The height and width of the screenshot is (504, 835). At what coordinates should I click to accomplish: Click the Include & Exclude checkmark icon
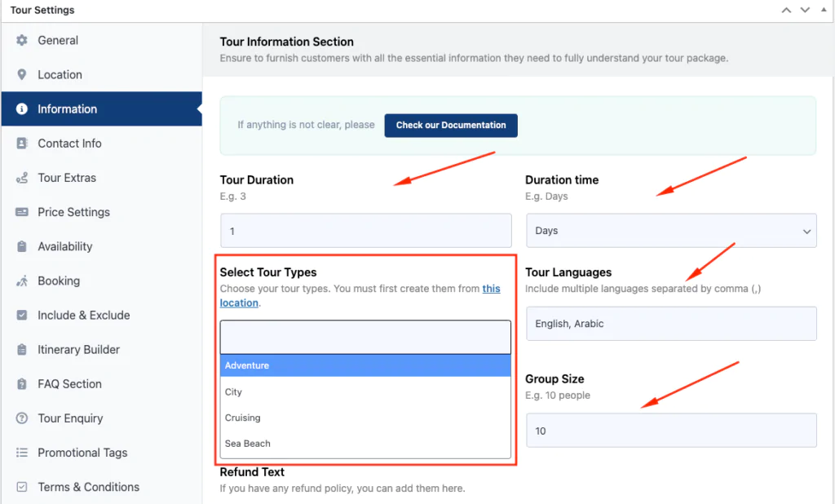click(x=22, y=315)
